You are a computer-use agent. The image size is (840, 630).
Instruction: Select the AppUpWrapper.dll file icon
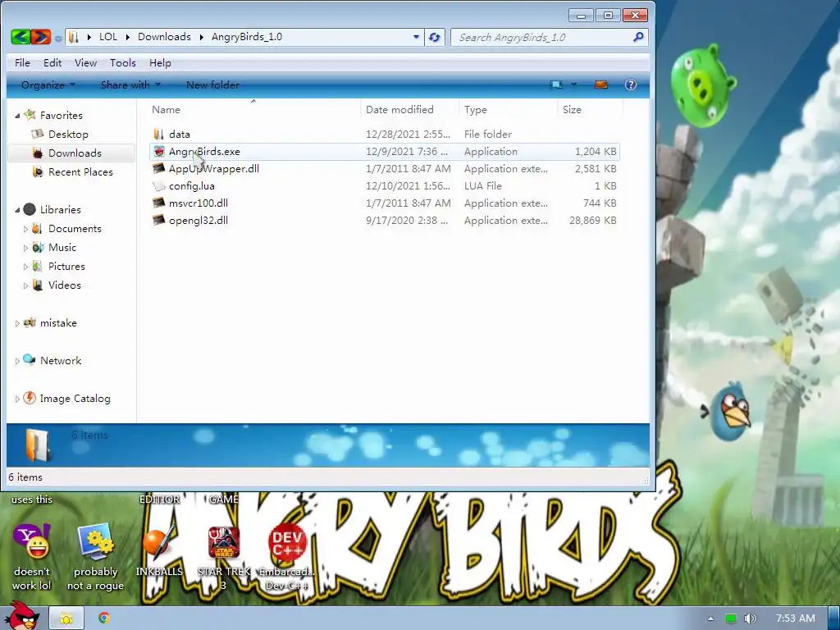click(x=158, y=168)
